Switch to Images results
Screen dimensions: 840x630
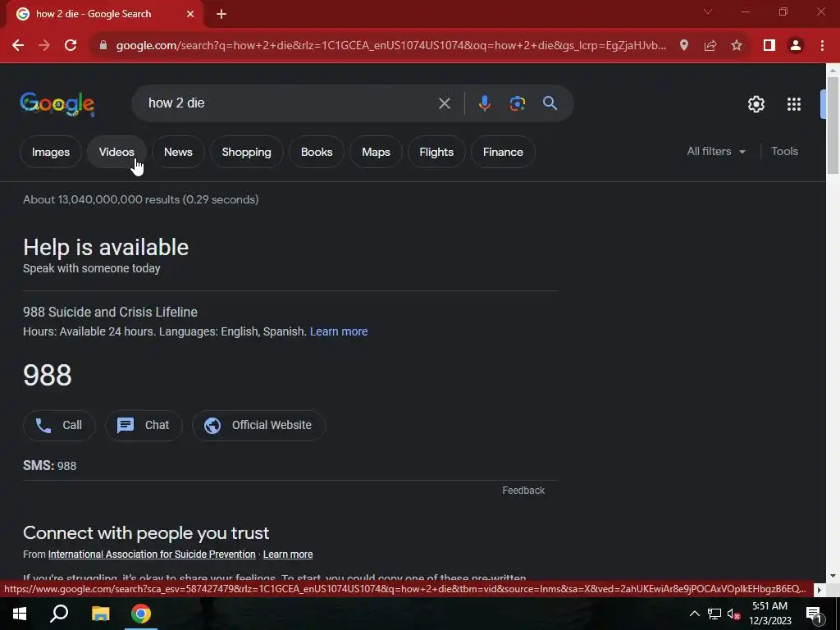pos(50,152)
